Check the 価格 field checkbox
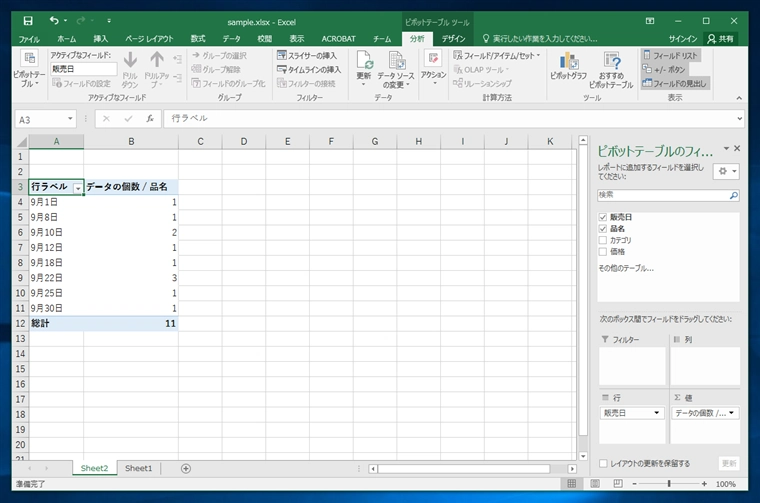Screen dimensions: 760x503 pos(602,252)
